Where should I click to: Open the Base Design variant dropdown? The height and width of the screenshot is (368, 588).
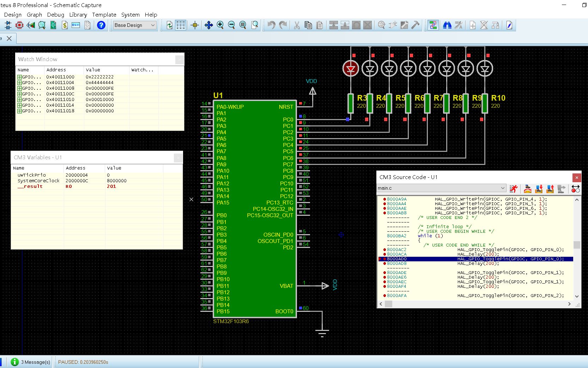coord(135,25)
